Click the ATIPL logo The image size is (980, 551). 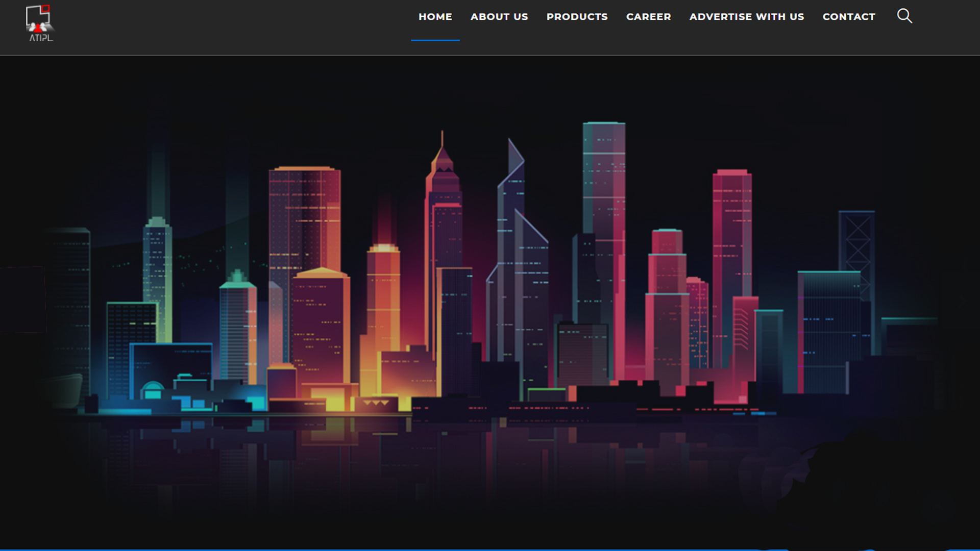click(40, 23)
